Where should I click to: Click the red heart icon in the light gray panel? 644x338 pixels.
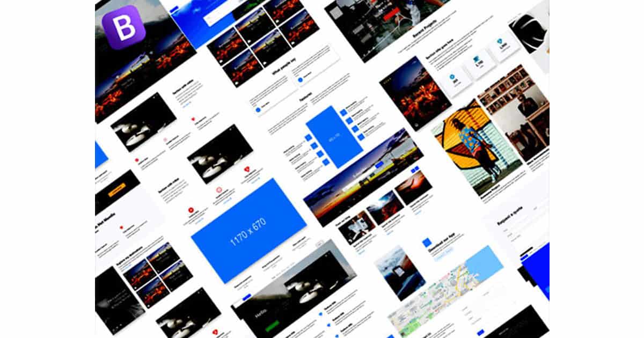click(123, 228)
